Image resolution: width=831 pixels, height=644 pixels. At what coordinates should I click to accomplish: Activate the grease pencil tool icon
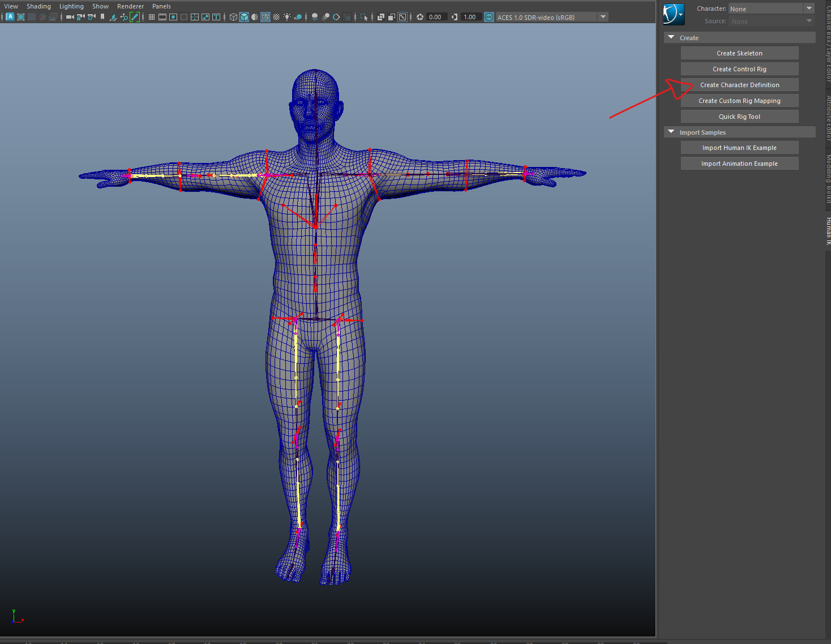coord(135,17)
